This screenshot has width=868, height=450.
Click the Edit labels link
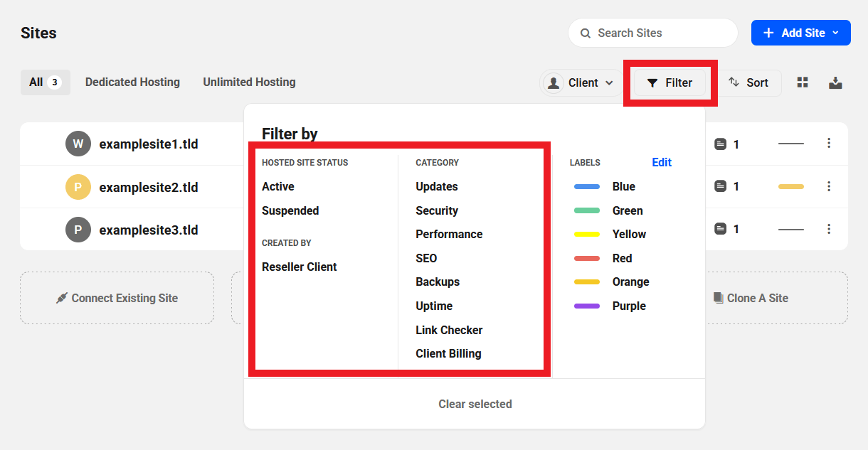[662, 162]
